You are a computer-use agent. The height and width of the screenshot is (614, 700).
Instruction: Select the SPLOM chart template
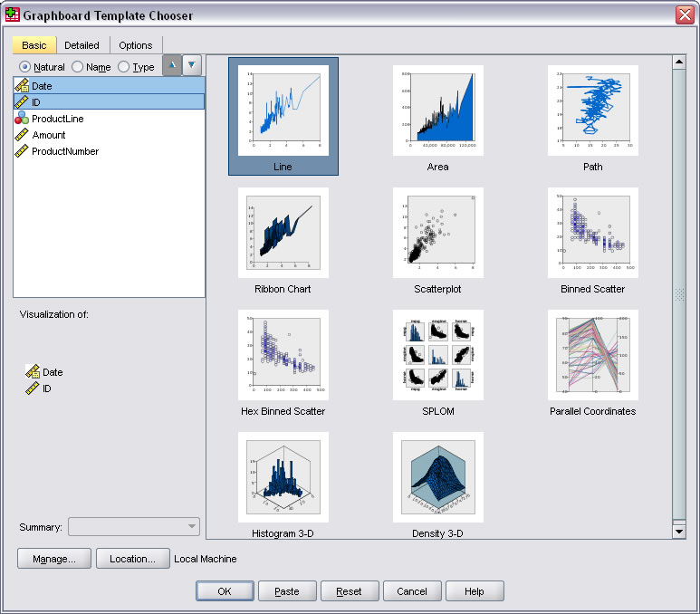point(437,356)
